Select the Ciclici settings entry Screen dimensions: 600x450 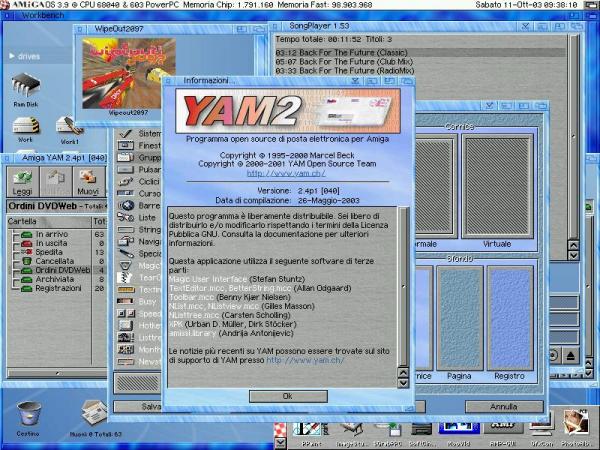pos(140,181)
